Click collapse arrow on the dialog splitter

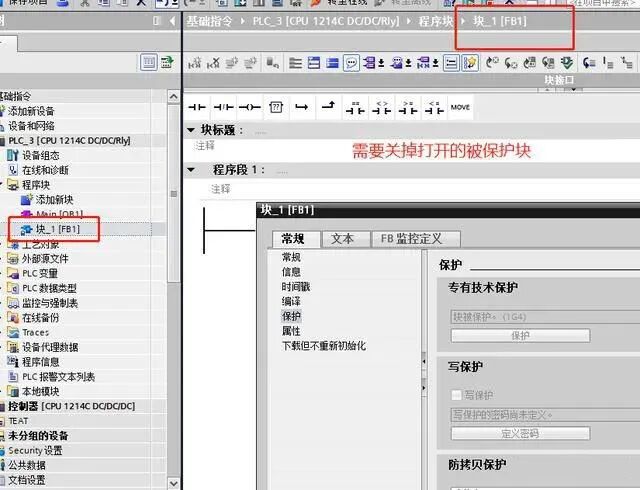[424, 361]
